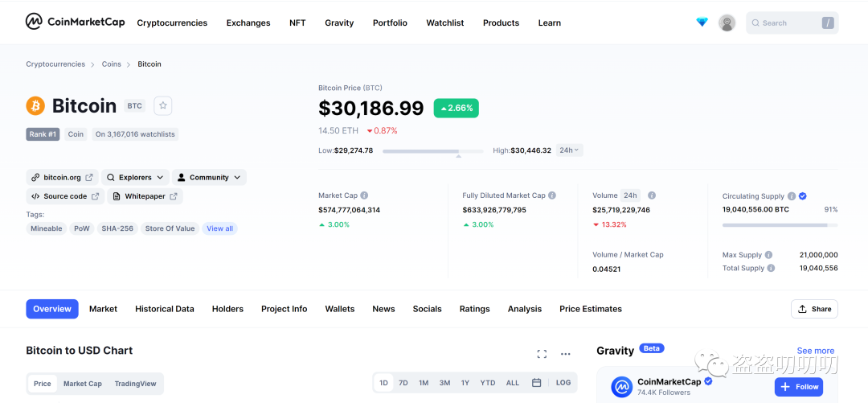868x403 pixels.
Task: Open Watchlist from top navigation
Action: (445, 23)
